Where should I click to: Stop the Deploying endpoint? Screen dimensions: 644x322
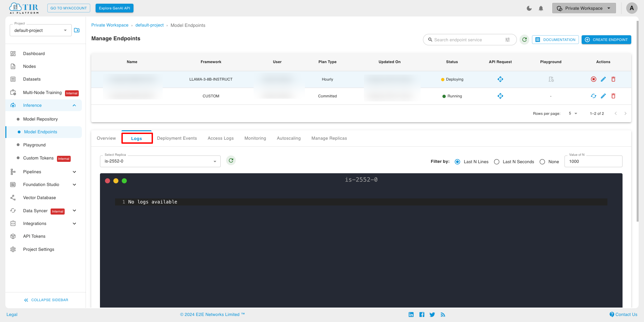click(x=593, y=79)
